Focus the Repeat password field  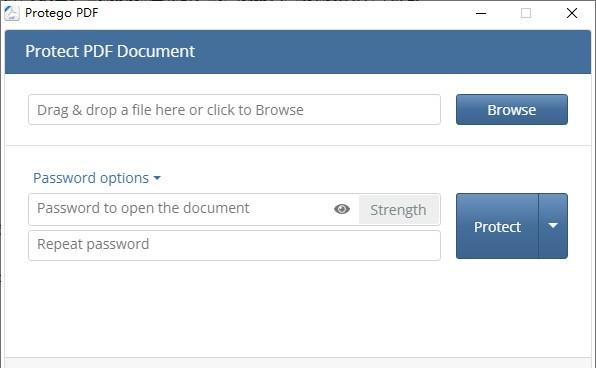click(x=235, y=245)
